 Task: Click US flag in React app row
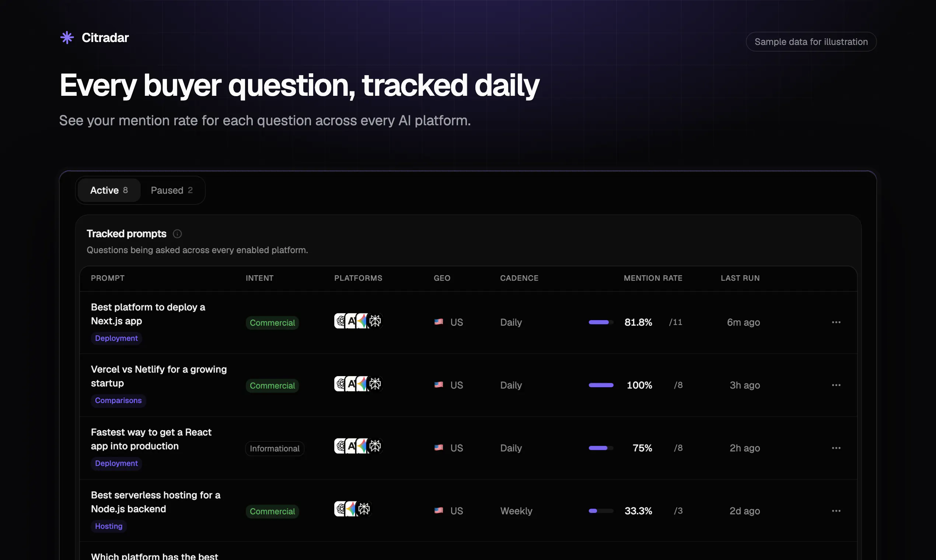point(439,448)
